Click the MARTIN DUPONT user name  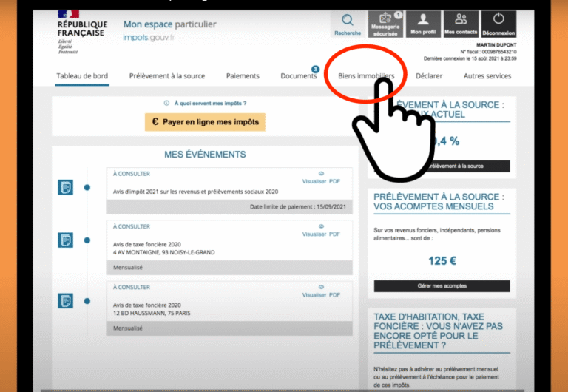tap(496, 45)
